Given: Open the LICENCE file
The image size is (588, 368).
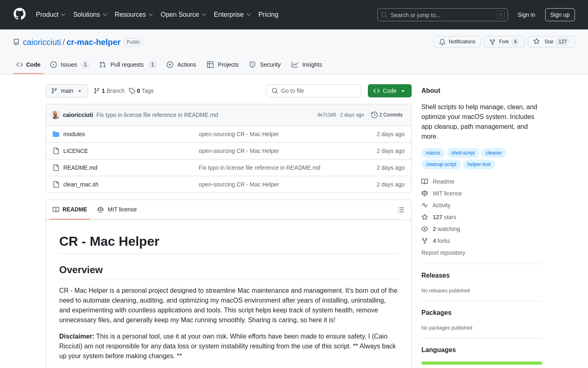Looking at the screenshot, I should pyautogui.click(x=76, y=151).
